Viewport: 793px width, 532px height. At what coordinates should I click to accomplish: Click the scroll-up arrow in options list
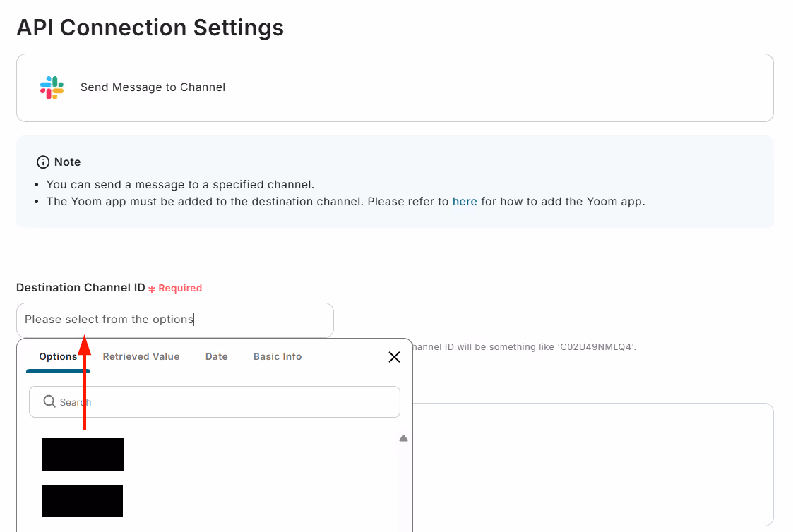(403, 438)
